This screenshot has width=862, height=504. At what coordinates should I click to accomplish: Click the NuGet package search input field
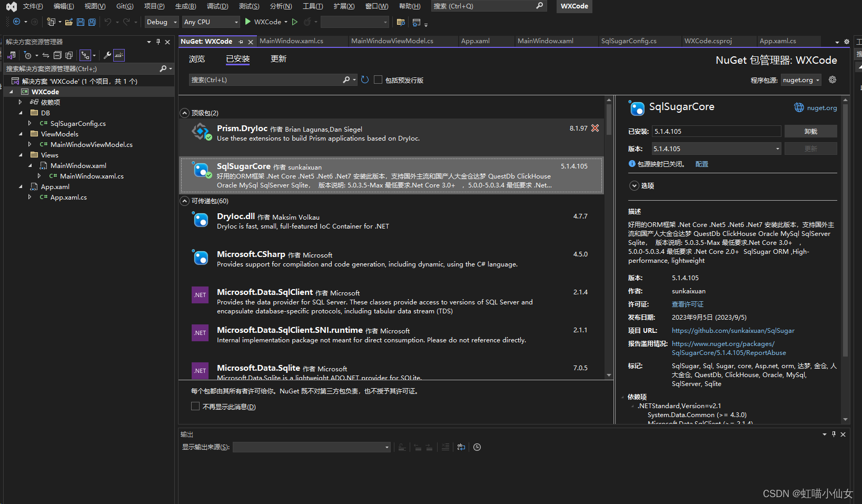(x=266, y=80)
